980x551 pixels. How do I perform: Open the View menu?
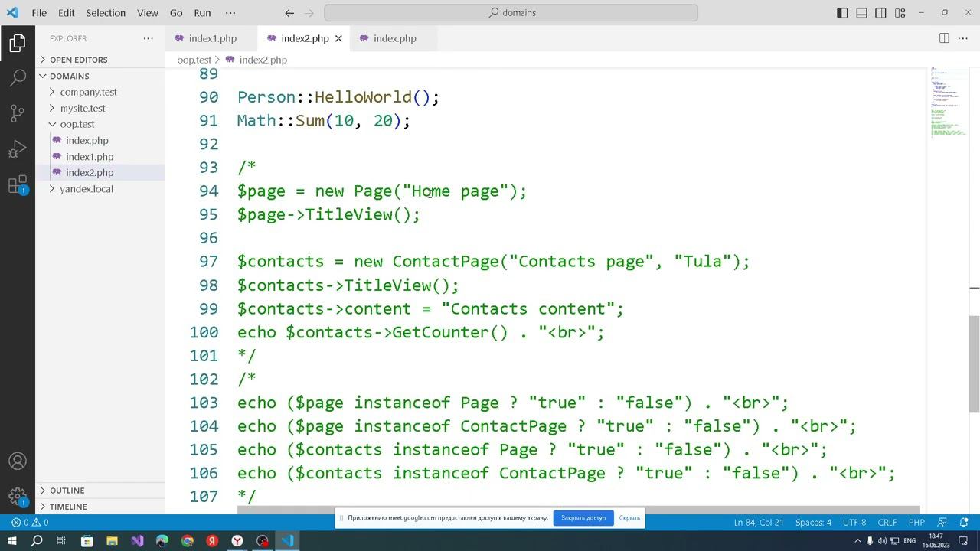pos(147,13)
